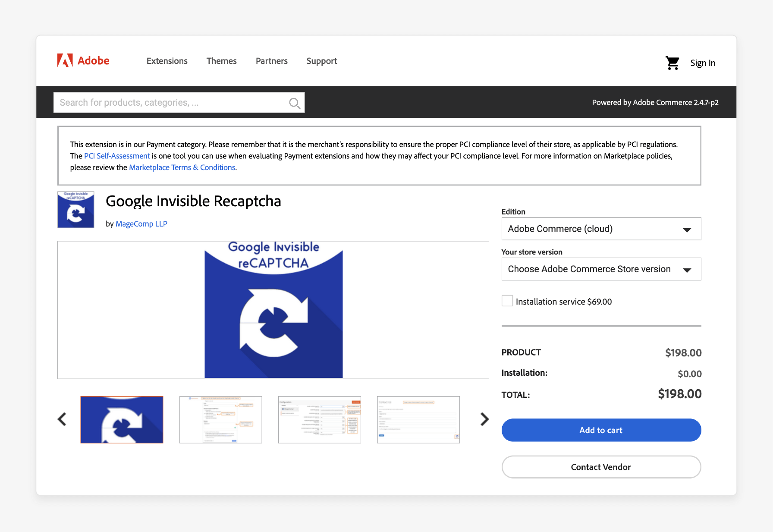Click the Powered by Adobe Commerce 2.4.7-p2 text
This screenshot has height=532, width=773.
click(655, 103)
